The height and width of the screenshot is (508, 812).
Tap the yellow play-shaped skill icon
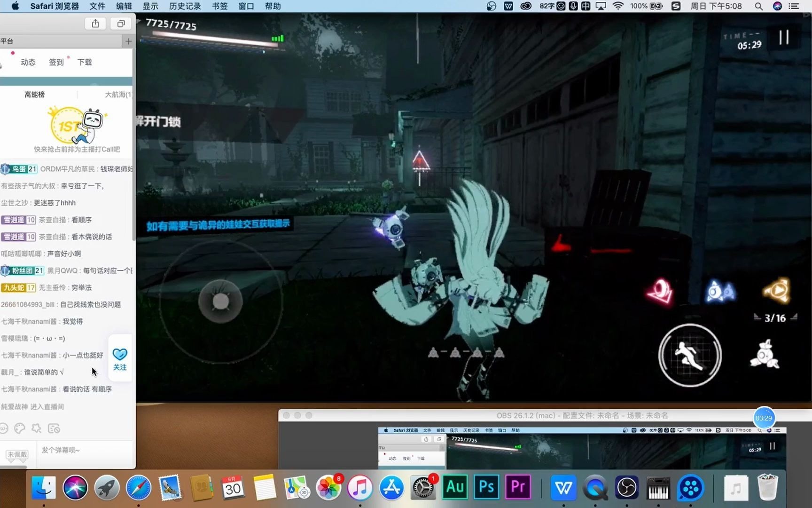[x=776, y=290]
